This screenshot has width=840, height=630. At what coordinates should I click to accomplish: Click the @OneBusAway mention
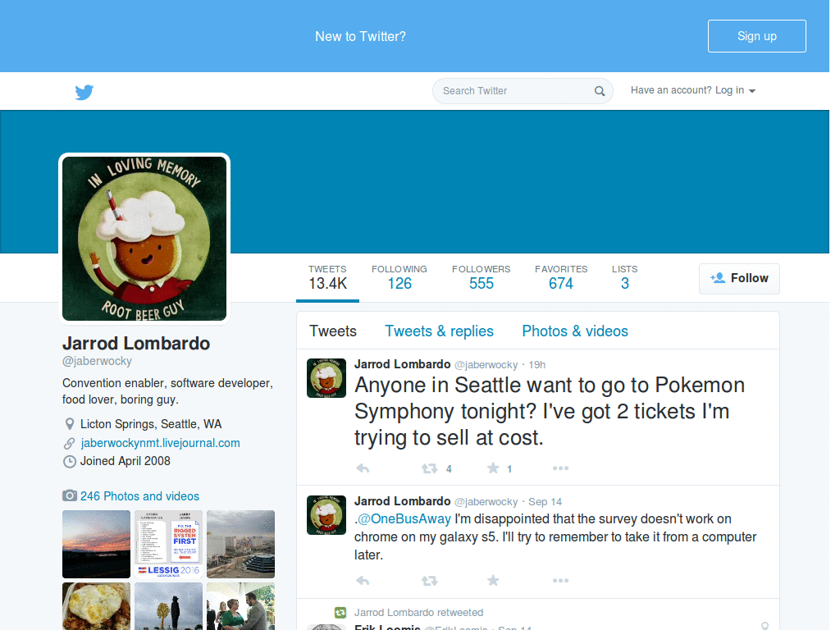point(404,518)
